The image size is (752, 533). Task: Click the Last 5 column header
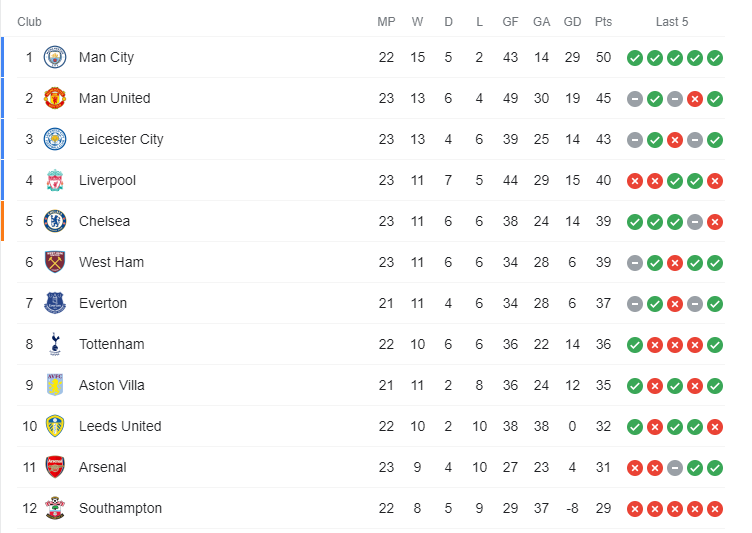coord(672,22)
